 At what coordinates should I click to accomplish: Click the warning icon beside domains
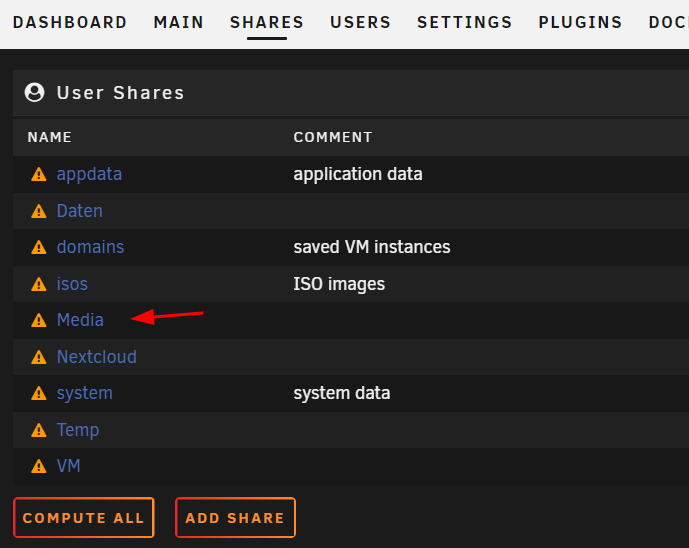39,247
